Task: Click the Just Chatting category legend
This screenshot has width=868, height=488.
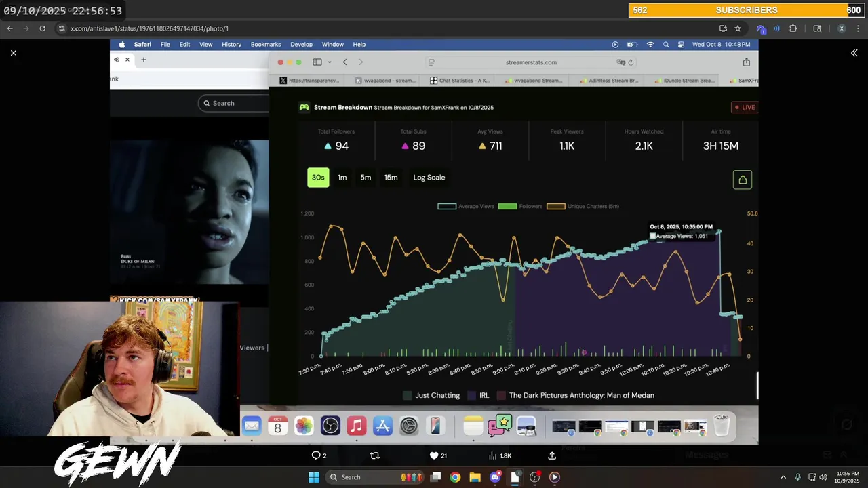Action: point(431,395)
